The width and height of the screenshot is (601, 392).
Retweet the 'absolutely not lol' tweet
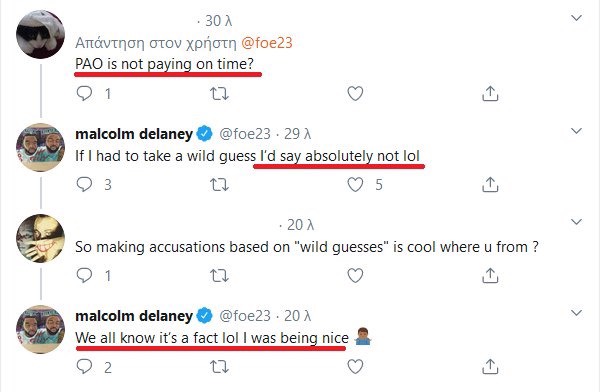click(x=220, y=185)
